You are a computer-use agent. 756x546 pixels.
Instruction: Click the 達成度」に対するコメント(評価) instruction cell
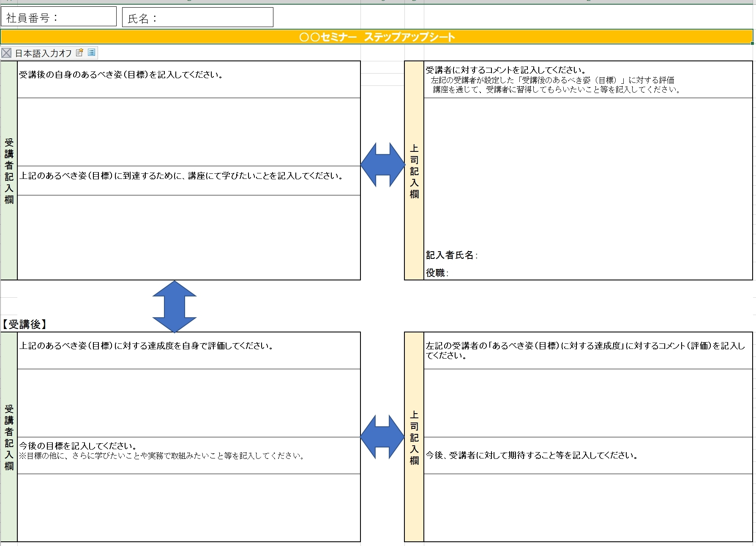[588, 351]
